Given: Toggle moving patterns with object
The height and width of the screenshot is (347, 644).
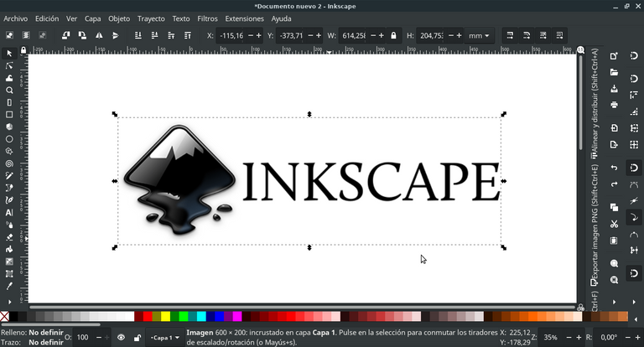Looking at the screenshot, I should tap(559, 36).
